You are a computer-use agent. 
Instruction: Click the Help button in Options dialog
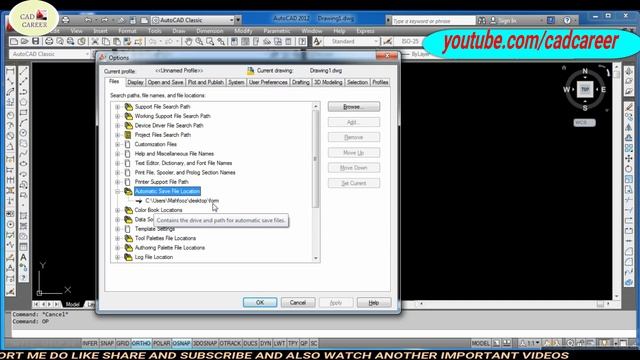[x=373, y=302]
